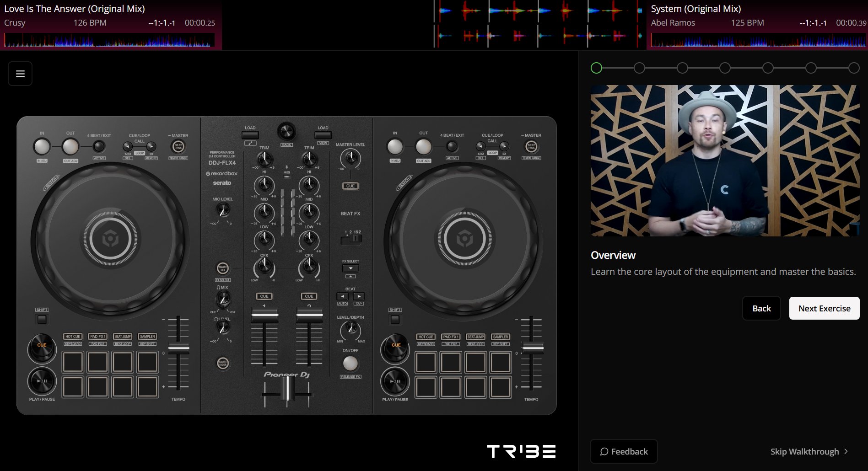Halve the loop on right deck

[480, 146]
